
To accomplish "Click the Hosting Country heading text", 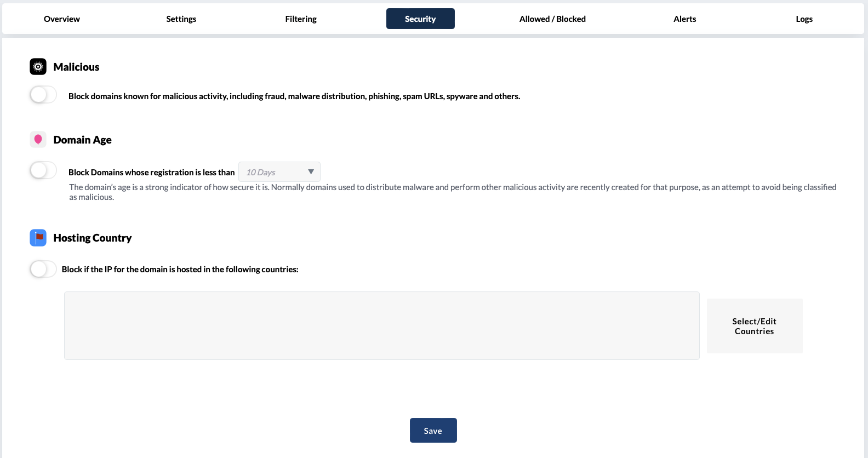I will tap(92, 238).
